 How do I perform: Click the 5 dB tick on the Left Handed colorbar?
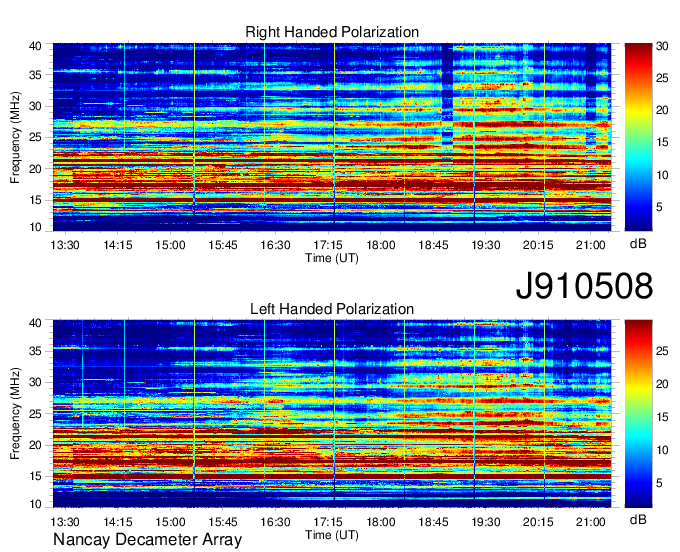point(659,483)
